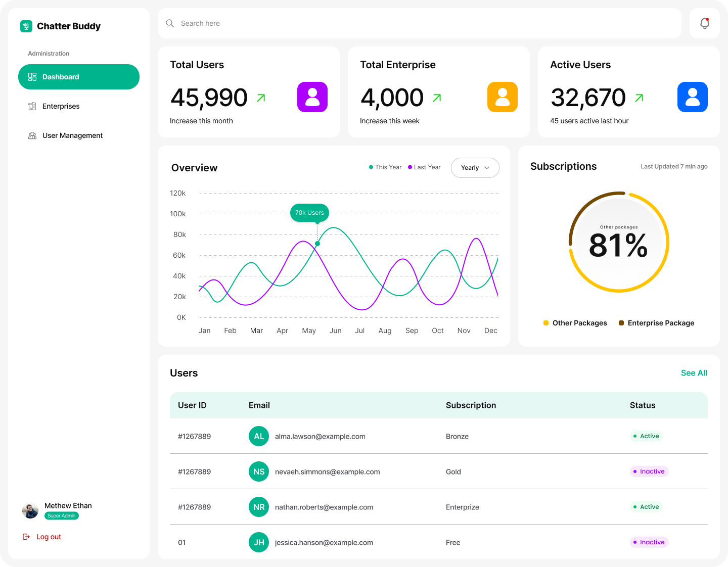Navigate to User Management
The height and width of the screenshot is (567, 728).
[72, 135]
